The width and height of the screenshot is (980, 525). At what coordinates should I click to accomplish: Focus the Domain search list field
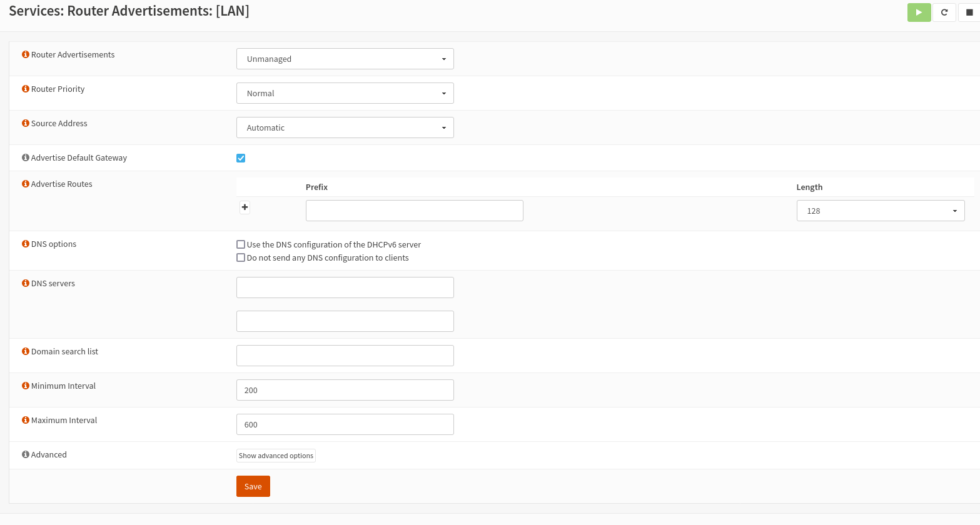tap(345, 356)
